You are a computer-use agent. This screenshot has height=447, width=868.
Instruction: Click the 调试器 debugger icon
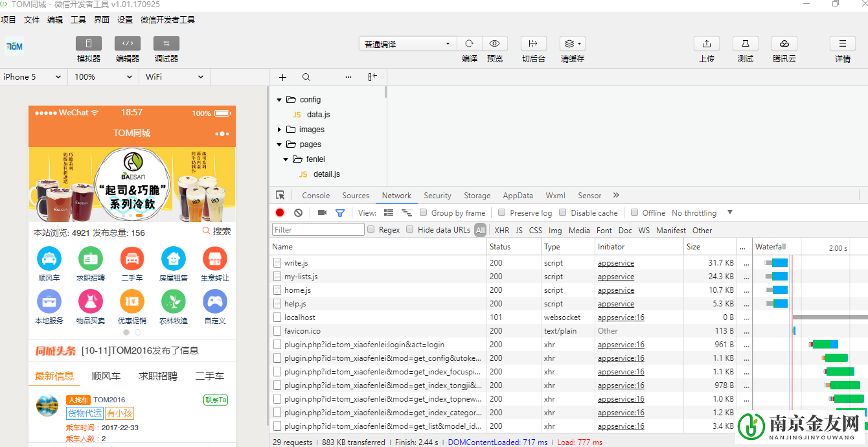tap(166, 44)
